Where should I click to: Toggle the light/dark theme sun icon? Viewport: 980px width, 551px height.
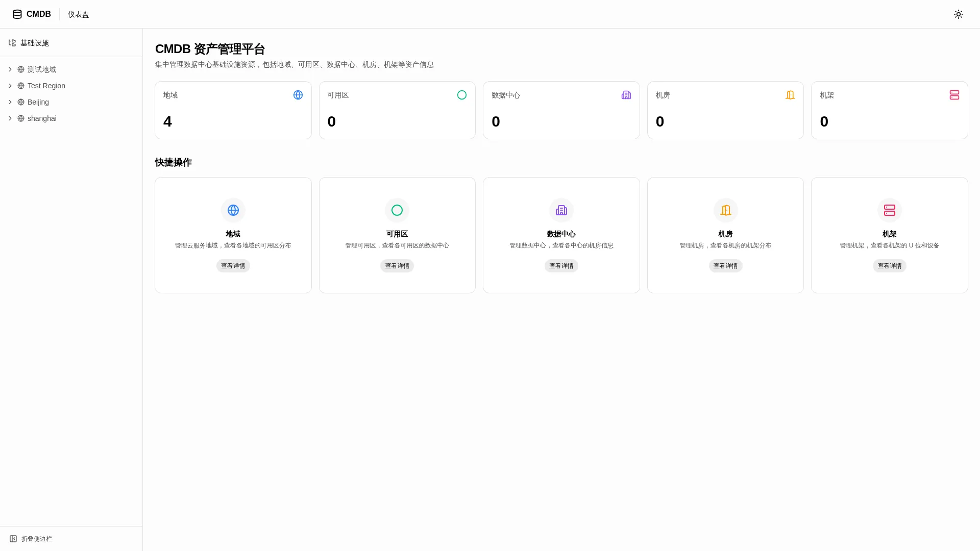pos(959,14)
